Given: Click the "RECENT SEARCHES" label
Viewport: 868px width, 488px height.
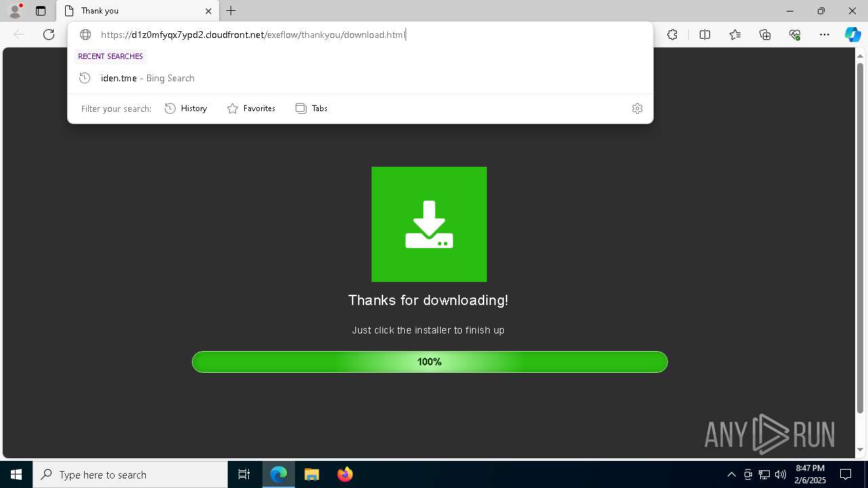Looking at the screenshot, I should [111, 56].
